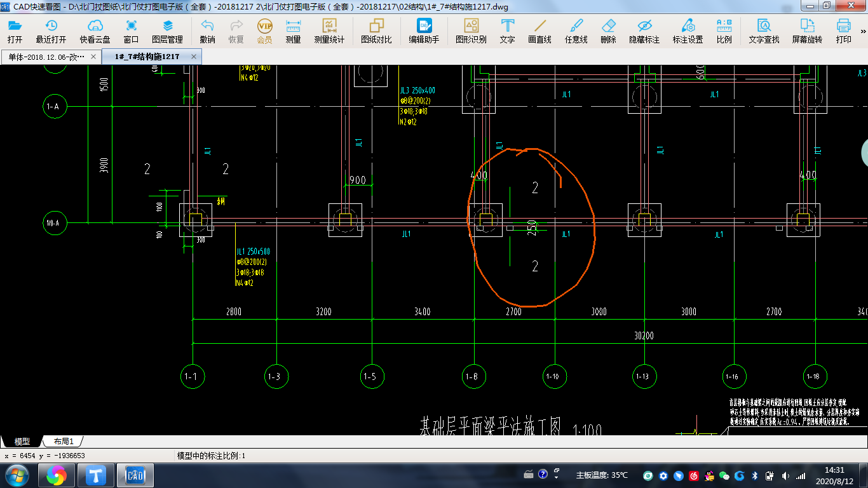868x488 pixels.
Task: Undo with the 撤销 button
Action: [207, 31]
